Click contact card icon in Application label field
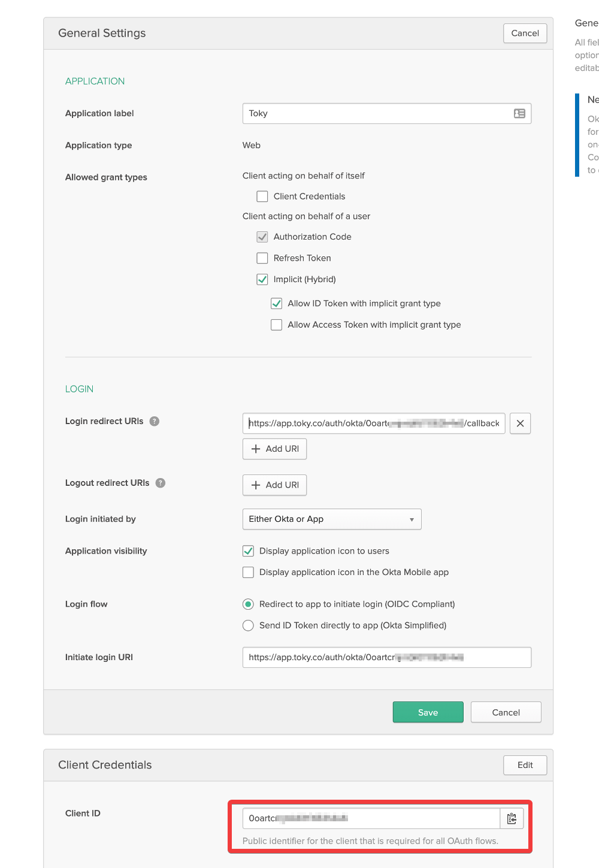This screenshot has width=599, height=868. (519, 113)
